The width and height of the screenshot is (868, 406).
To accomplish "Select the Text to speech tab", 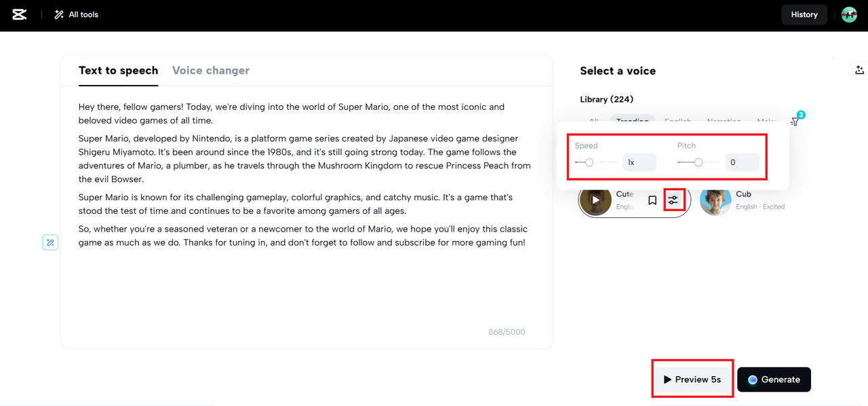I will coord(118,71).
